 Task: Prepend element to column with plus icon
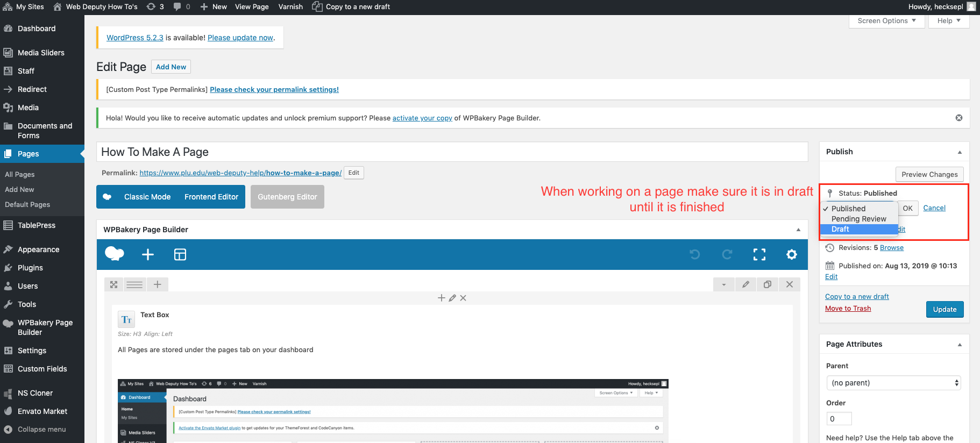click(x=442, y=298)
